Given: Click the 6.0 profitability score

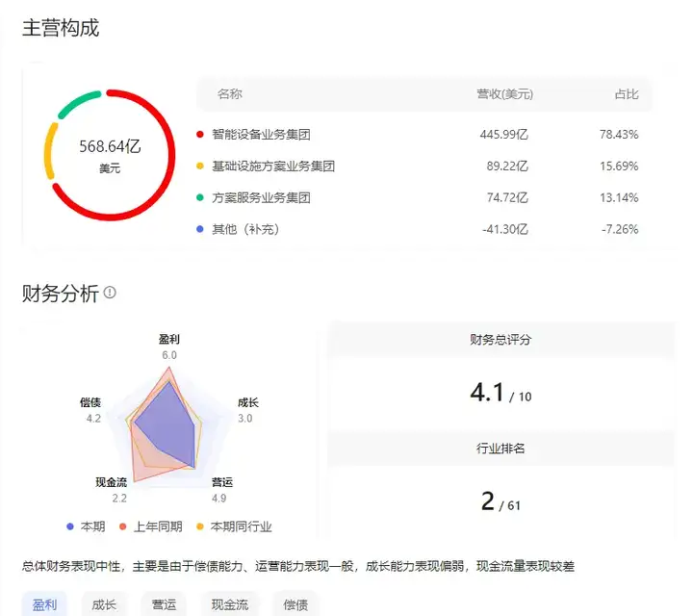Looking at the screenshot, I should tap(169, 355).
